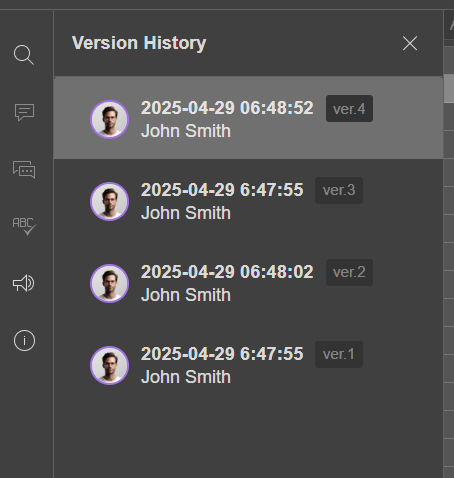Open the Comments sidebar icon
The width and height of the screenshot is (454, 478).
[x=24, y=112]
